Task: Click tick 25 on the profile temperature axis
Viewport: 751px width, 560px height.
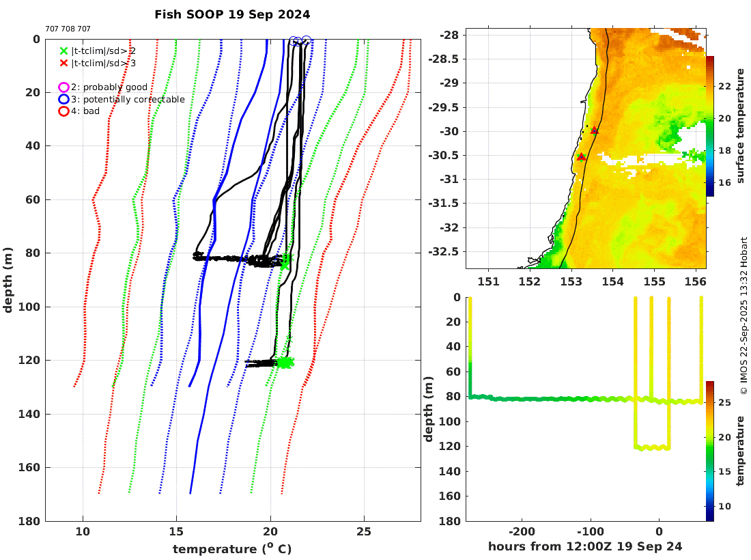Action: 364,531
